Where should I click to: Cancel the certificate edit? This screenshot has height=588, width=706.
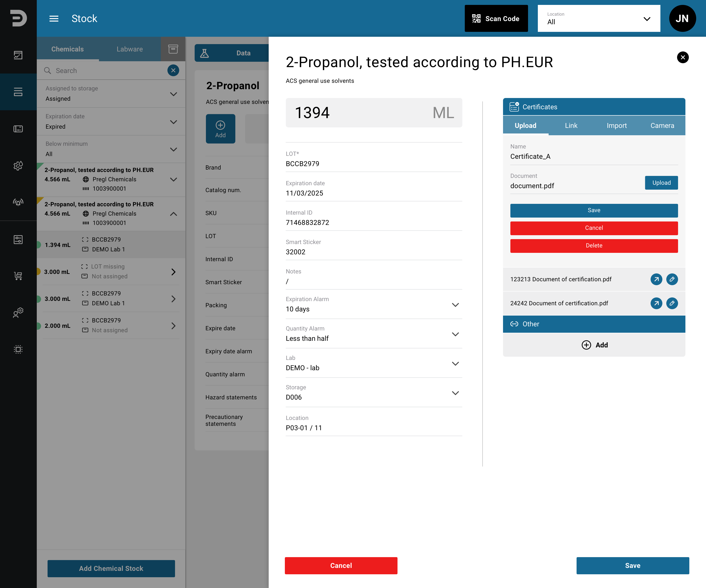[594, 228]
